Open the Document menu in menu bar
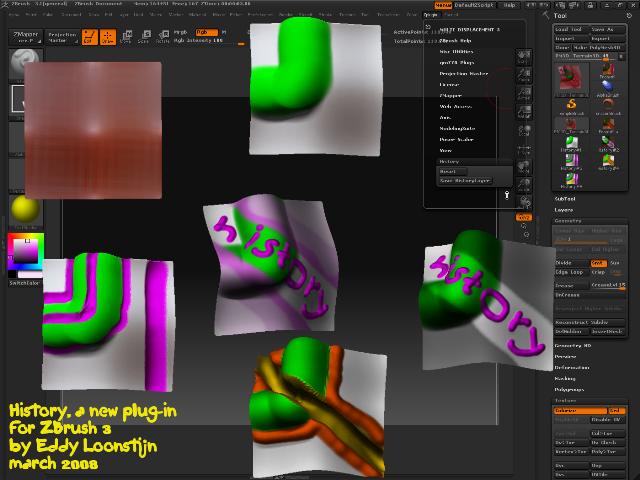640x480 pixels. point(71,15)
